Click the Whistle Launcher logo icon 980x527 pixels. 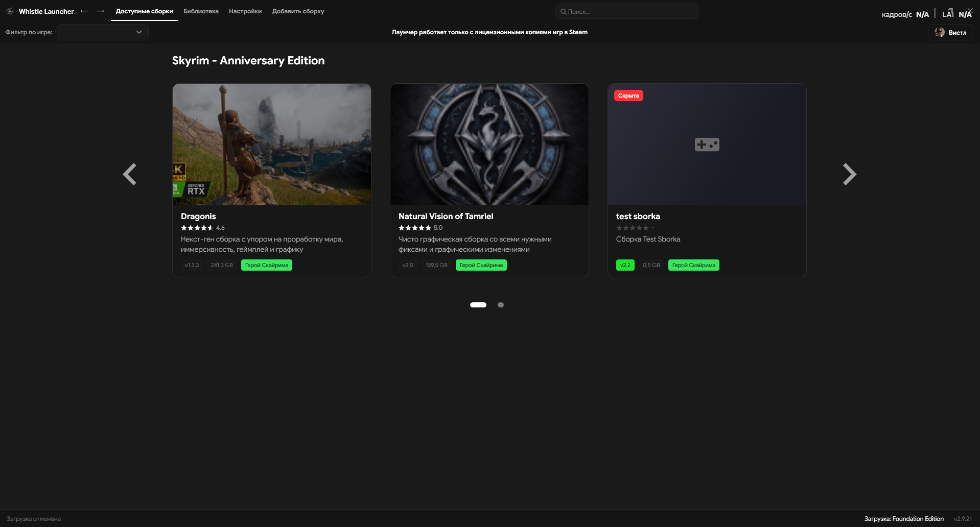click(9, 11)
